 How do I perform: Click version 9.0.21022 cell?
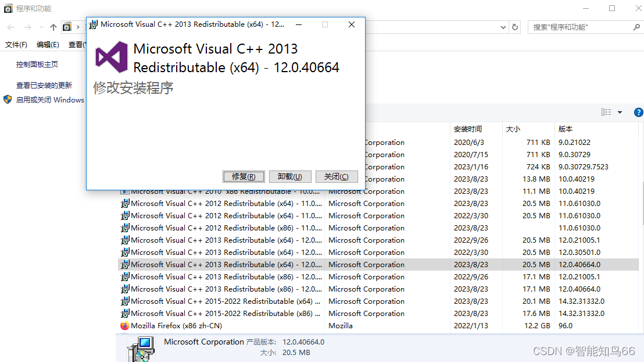point(575,143)
